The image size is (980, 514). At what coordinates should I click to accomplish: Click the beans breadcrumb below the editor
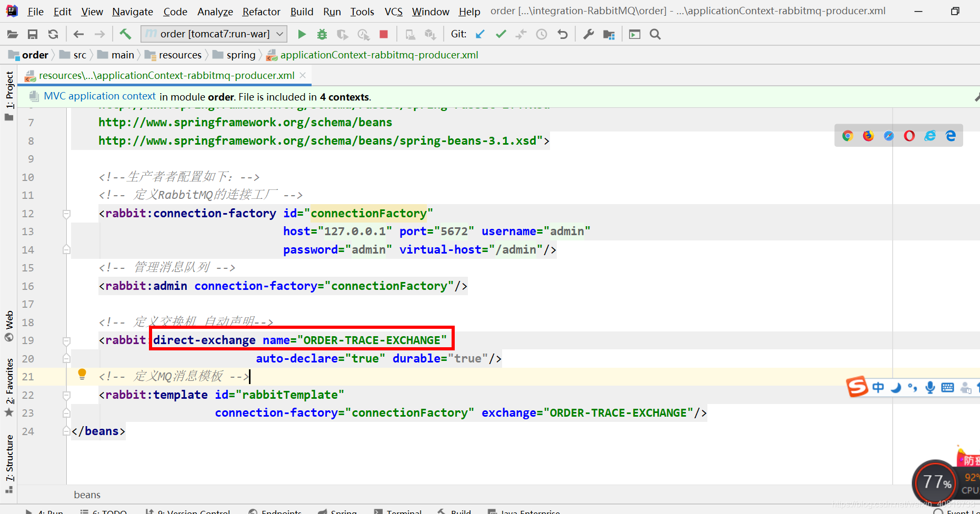[x=87, y=495]
